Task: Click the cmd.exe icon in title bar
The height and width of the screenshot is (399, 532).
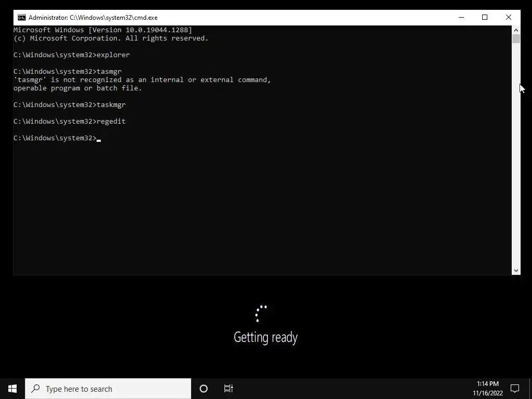Action: pyautogui.click(x=22, y=18)
